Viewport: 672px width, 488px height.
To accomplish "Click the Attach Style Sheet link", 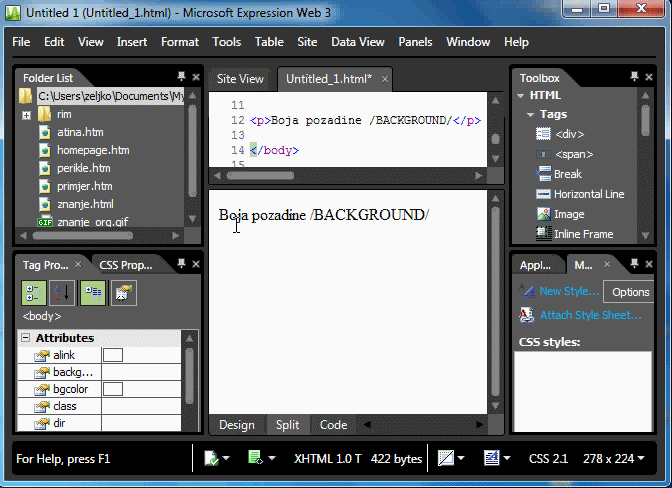I will pyautogui.click(x=590, y=315).
